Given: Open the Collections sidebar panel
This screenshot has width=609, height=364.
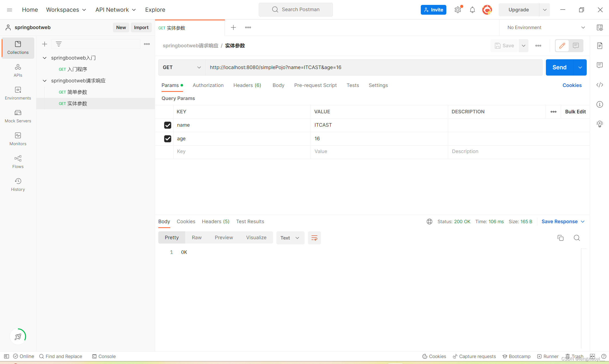Looking at the screenshot, I should click(18, 48).
